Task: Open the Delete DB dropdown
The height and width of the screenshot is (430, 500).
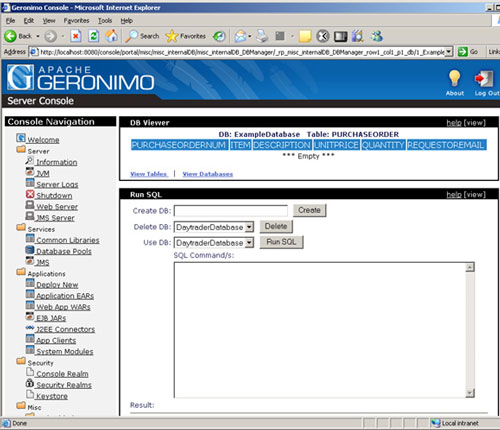Action: click(x=249, y=227)
